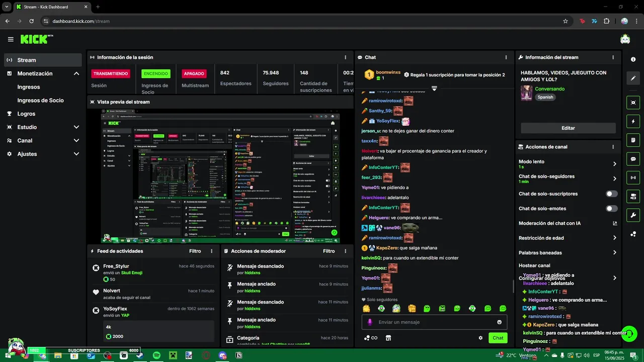The image size is (644, 362).
Task: Select the first yellow emote in chat quick bar
Action: [x=366, y=308]
